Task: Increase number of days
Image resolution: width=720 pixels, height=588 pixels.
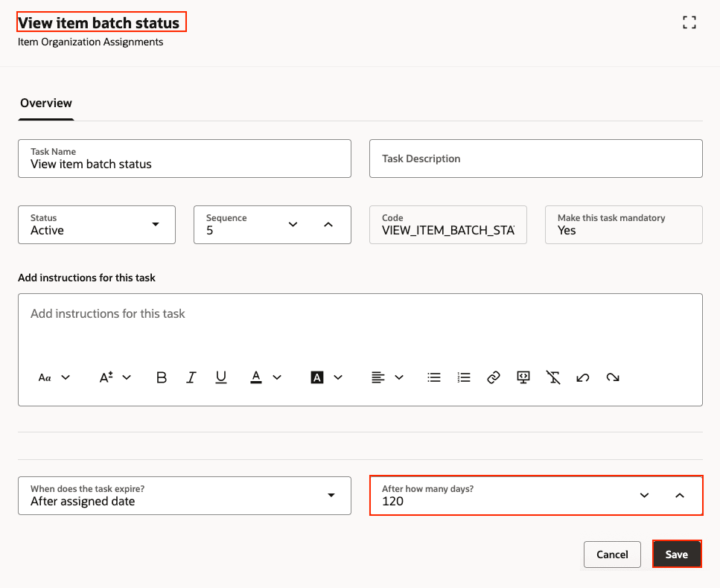Action: pos(680,495)
